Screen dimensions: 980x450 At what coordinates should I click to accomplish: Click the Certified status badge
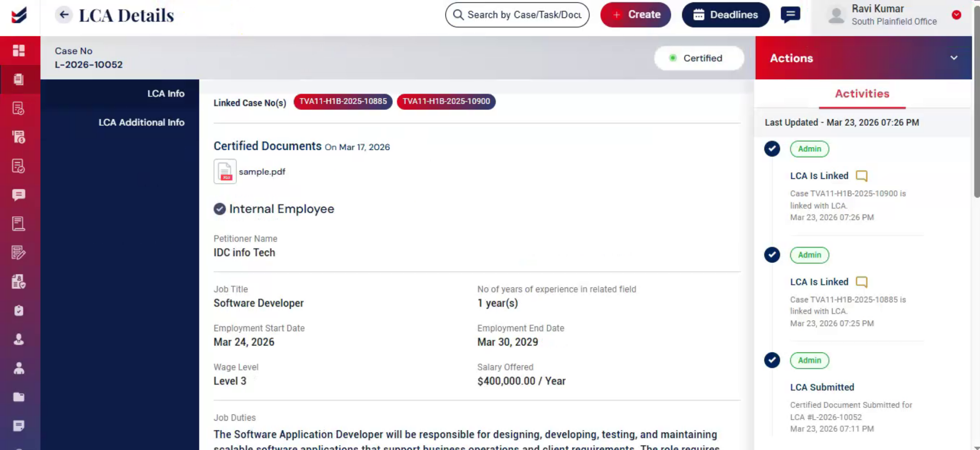pyautogui.click(x=699, y=58)
